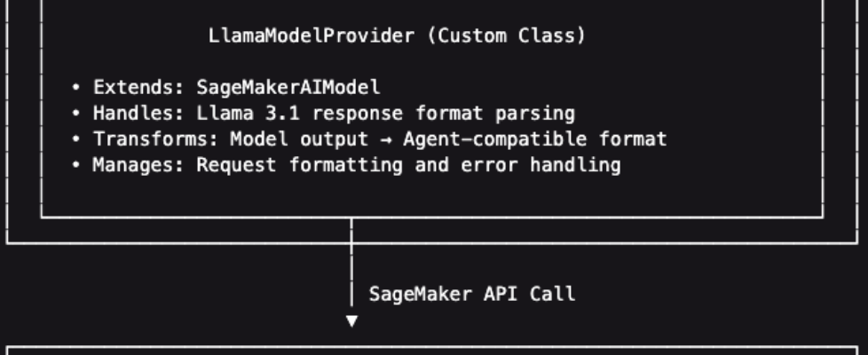Click the bullet before "Handles"
The image size is (868, 355).
tap(76, 114)
